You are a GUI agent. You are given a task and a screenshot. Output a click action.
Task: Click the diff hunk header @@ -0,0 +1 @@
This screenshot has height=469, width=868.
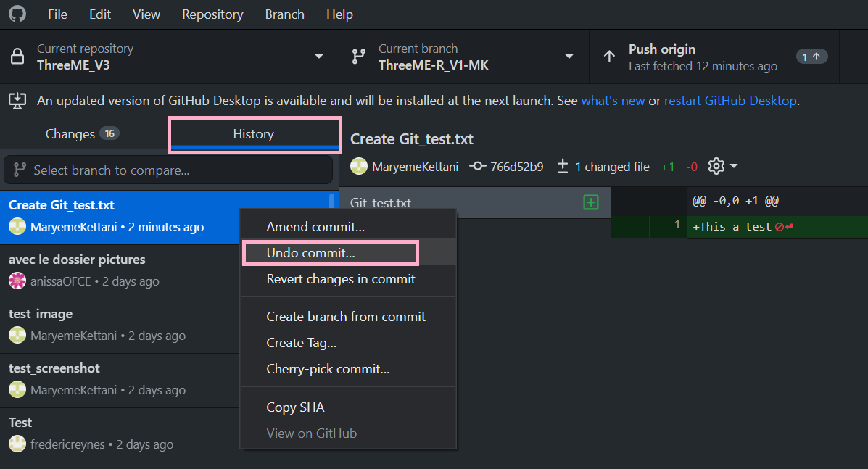point(735,201)
